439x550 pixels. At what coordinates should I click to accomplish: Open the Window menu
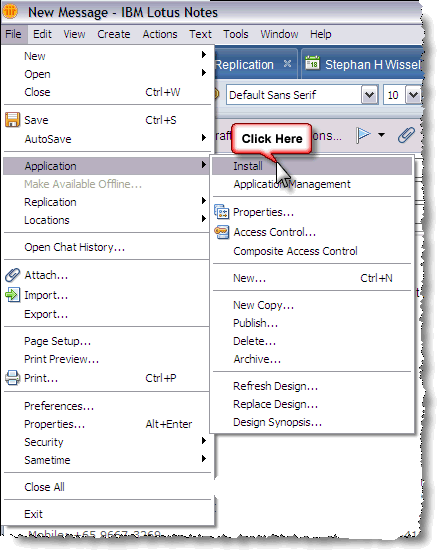point(279,34)
